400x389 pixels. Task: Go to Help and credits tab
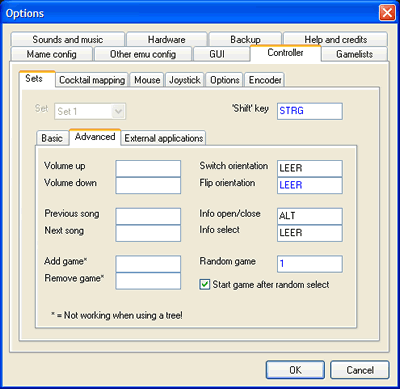coord(335,40)
